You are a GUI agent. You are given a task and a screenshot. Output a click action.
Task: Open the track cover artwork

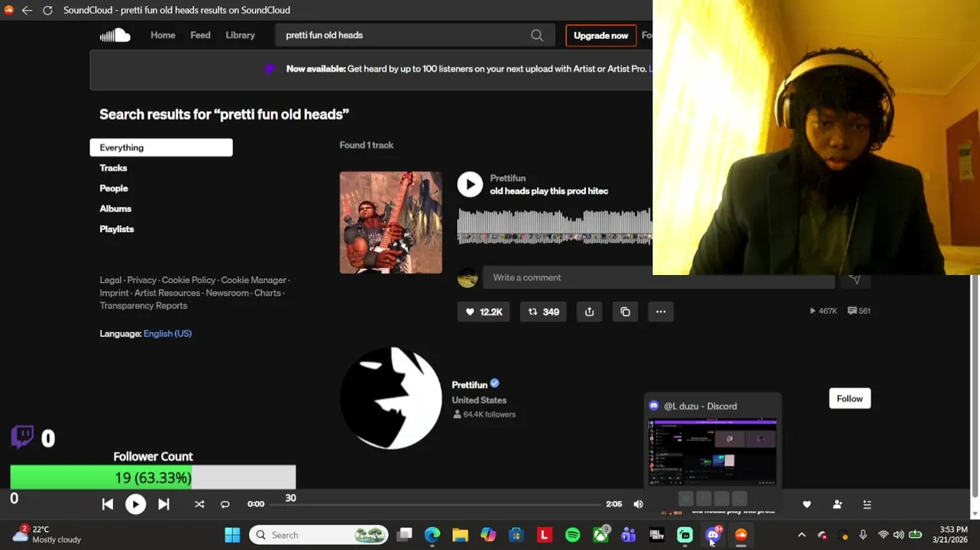pyautogui.click(x=390, y=222)
